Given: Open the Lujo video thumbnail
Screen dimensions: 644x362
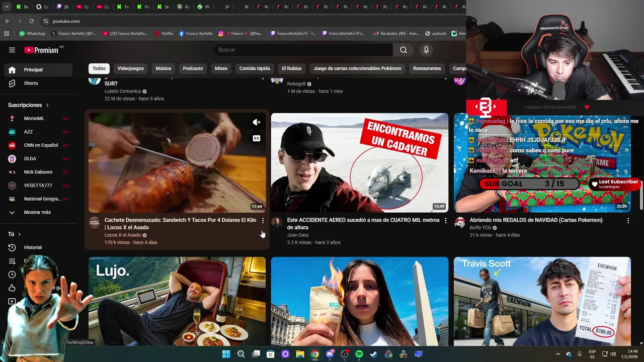Looking at the screenshot, I should (x=177, y=302).
